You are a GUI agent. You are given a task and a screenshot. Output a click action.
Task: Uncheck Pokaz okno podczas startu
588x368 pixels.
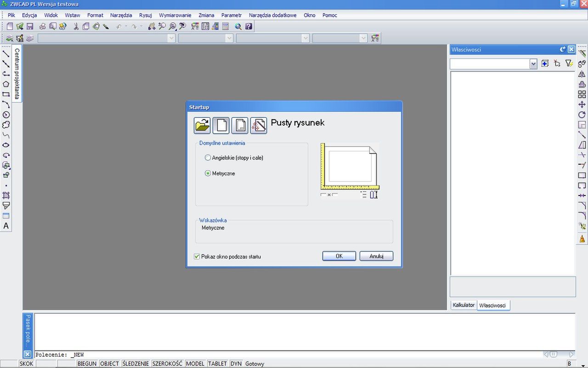(x=197, y=257)
